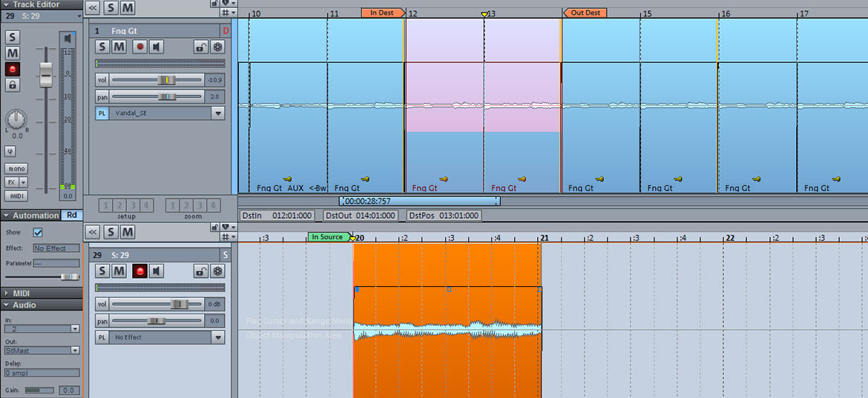The width and height of the screenshot is (868, 398).
Task: Disarm the red record button on track S: 29
Action: [139, 271]
